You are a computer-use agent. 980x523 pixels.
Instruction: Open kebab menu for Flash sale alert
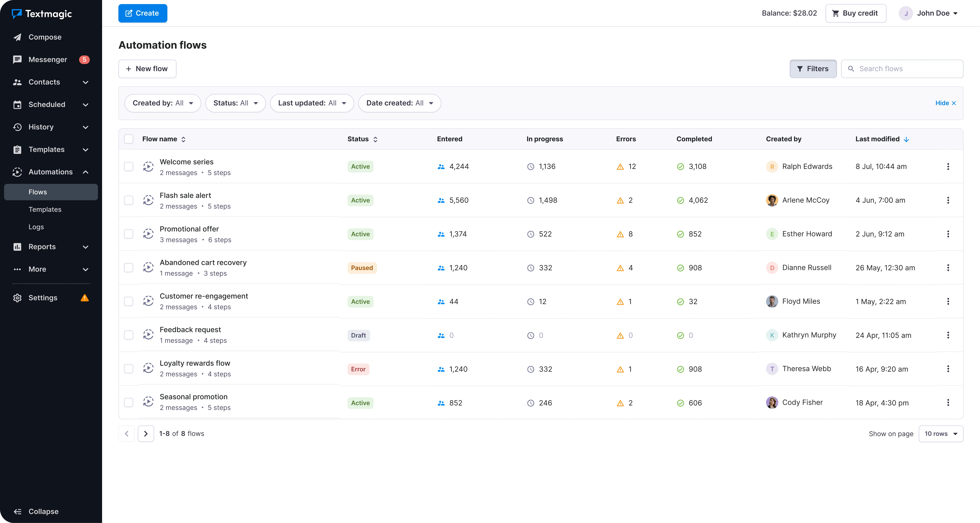tap(948, 200)
